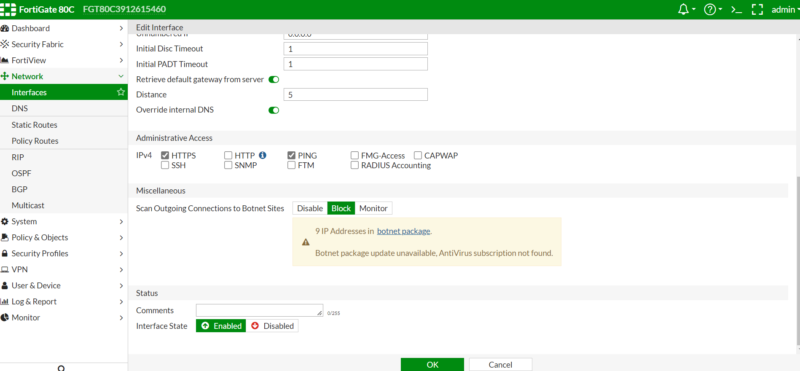Toggle the fullscreen icon
This screenshot has height=371, width=800.
pos(758,9)
